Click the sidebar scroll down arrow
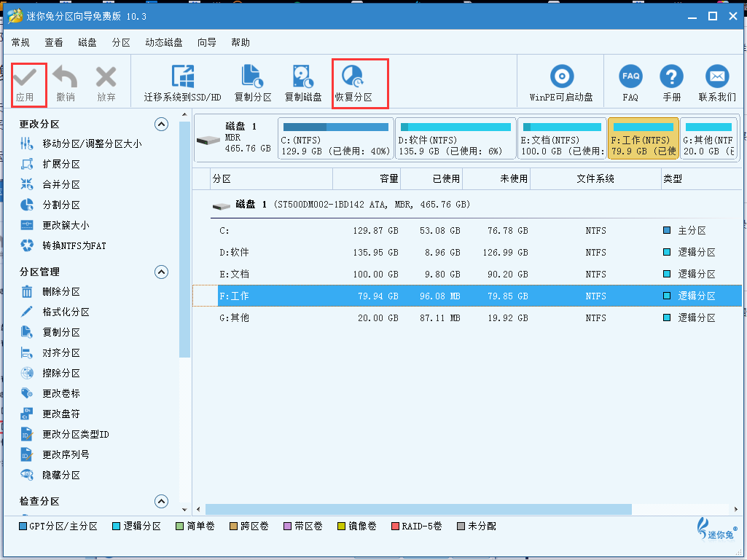 [185, 510]
